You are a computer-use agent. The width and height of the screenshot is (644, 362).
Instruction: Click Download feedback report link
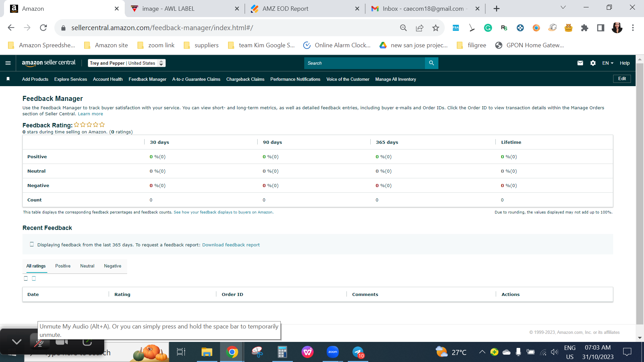click(x=231, y=245)
